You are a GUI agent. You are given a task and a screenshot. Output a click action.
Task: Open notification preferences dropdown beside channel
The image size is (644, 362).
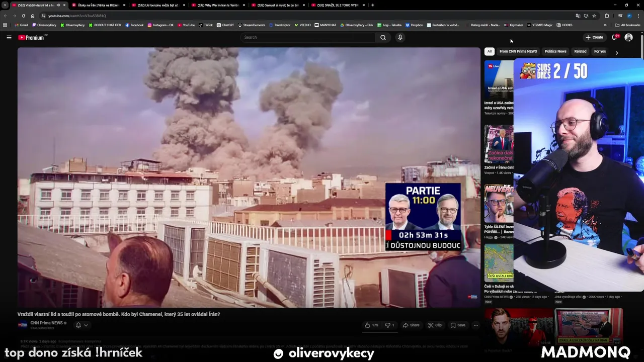pyautogui.click(x=82, y=325)
